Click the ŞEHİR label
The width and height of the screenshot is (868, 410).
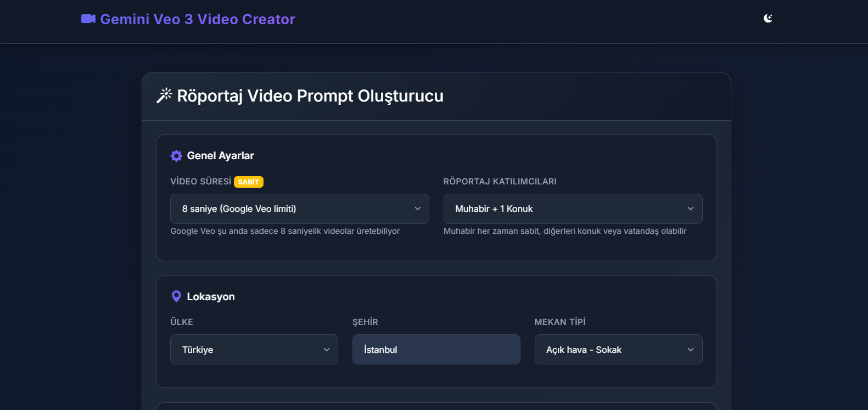[x=365, y=322]
